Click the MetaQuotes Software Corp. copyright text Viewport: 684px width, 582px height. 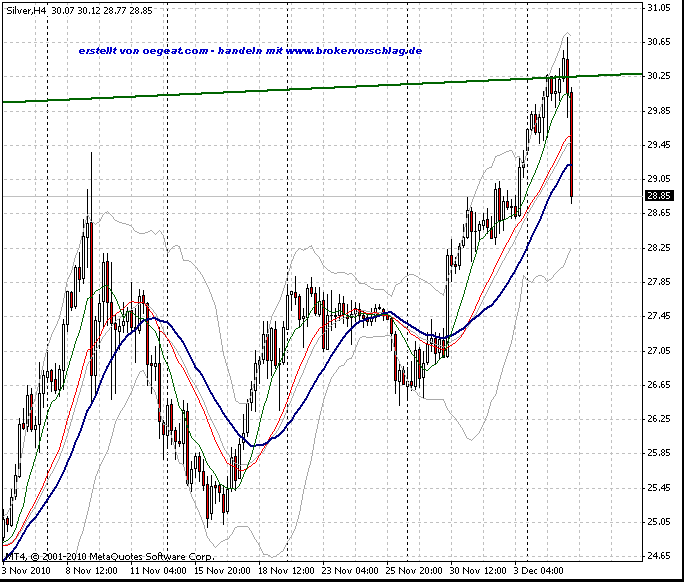[x=151, y=557]
